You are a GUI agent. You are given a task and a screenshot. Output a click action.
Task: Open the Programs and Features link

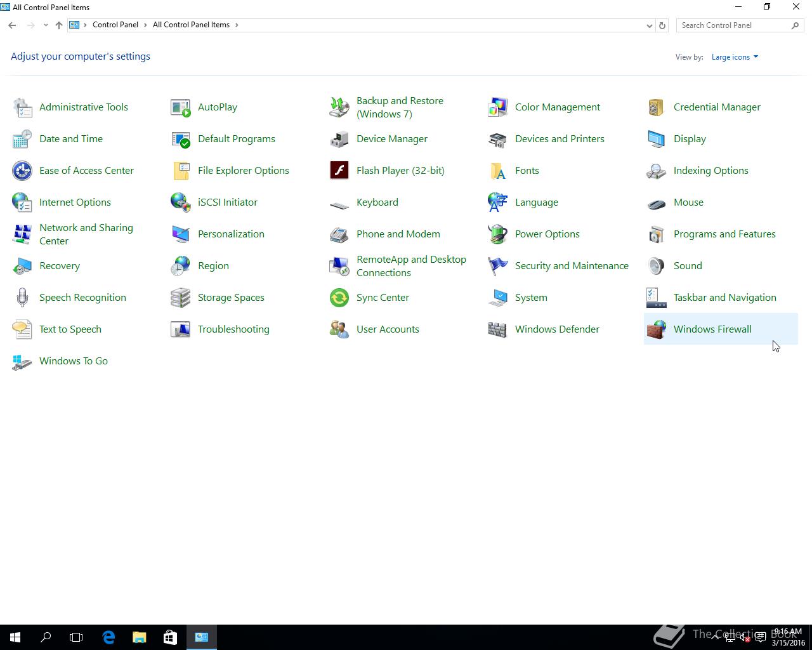(x=724, y=234)
